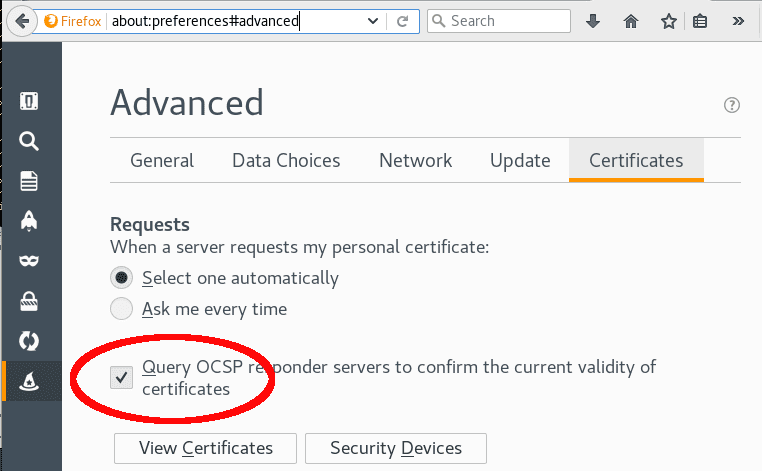Screen dimensions: 762x471
Task: Open Content preferences document sidebar icon
Action: (29, 181)
